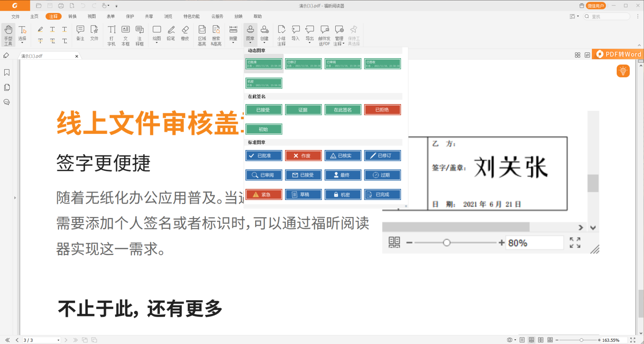
Task: Click the PDF转Word button
Action: point(619,54)
